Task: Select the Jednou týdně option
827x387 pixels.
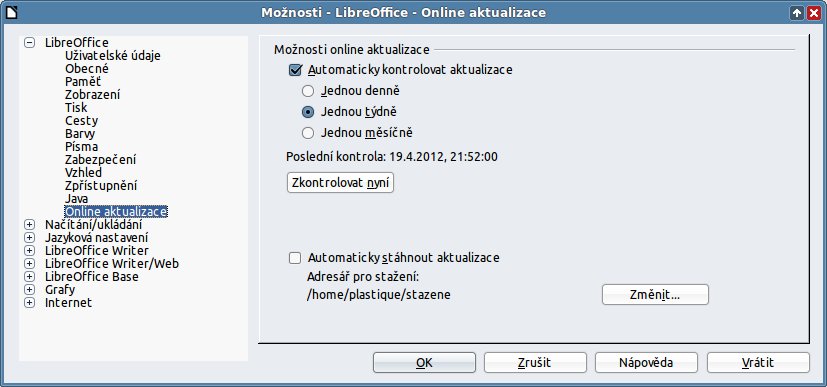Action: [x=307, y=112]
